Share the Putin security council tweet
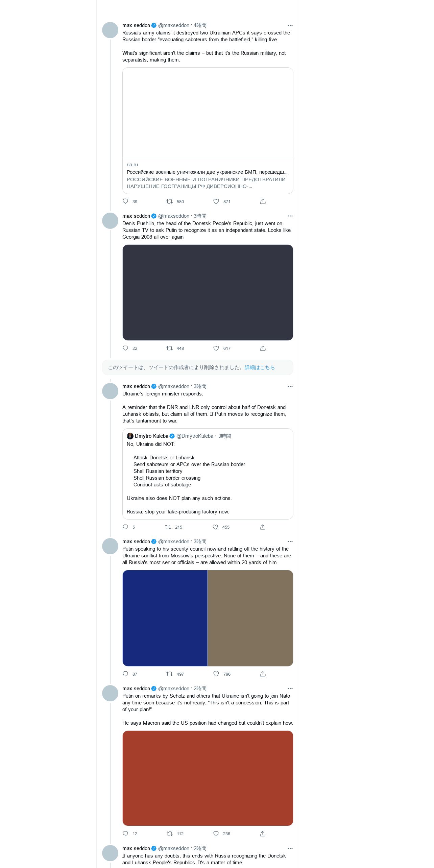The height and width of the screenshot is (868, 434). pyautogui.click(x=263, y=674)
